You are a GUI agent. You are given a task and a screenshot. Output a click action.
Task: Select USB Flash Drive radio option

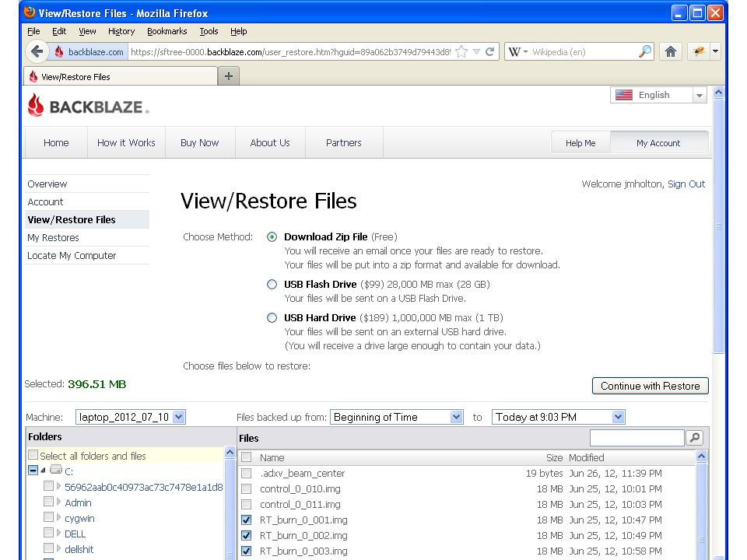272,285
